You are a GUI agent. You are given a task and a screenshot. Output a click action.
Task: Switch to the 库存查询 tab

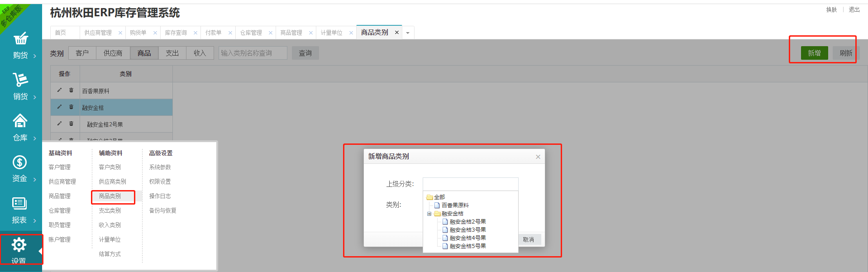coord(176,33)
